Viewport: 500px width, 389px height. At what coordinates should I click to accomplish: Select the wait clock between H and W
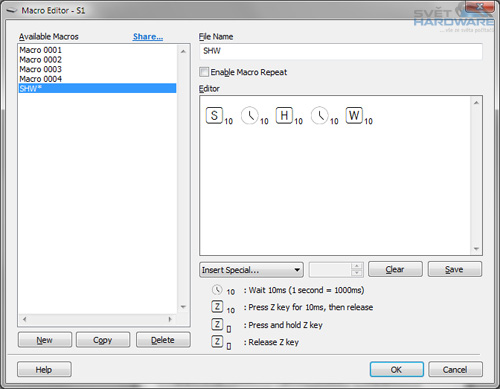point(320,116)
